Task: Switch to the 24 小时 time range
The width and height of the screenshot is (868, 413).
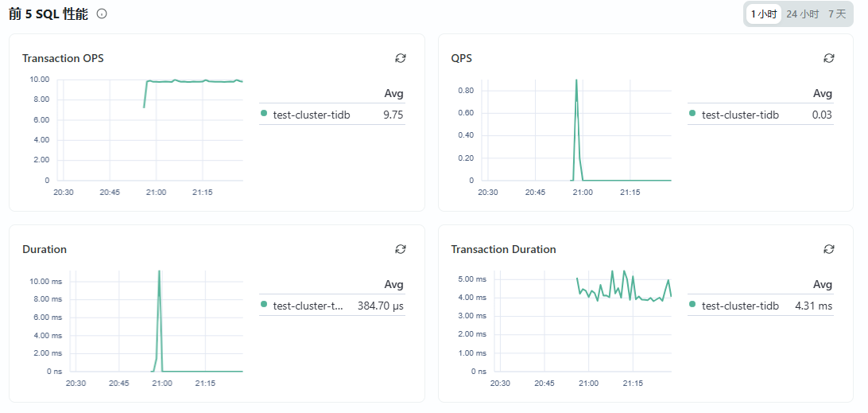Action: coord(803,14)
